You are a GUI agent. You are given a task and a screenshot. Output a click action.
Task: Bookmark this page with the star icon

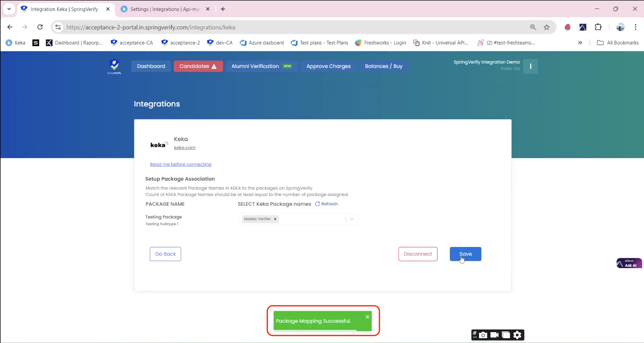(x=547, y=27)
